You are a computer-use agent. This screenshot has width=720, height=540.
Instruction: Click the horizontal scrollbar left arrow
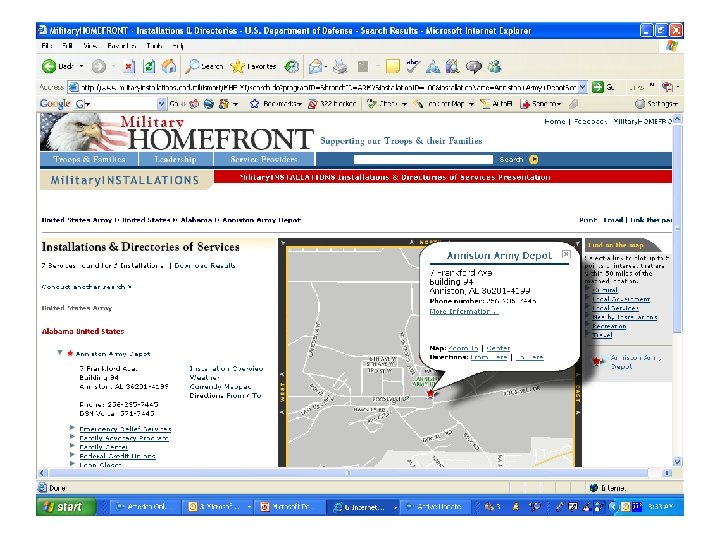coord(42,472)
